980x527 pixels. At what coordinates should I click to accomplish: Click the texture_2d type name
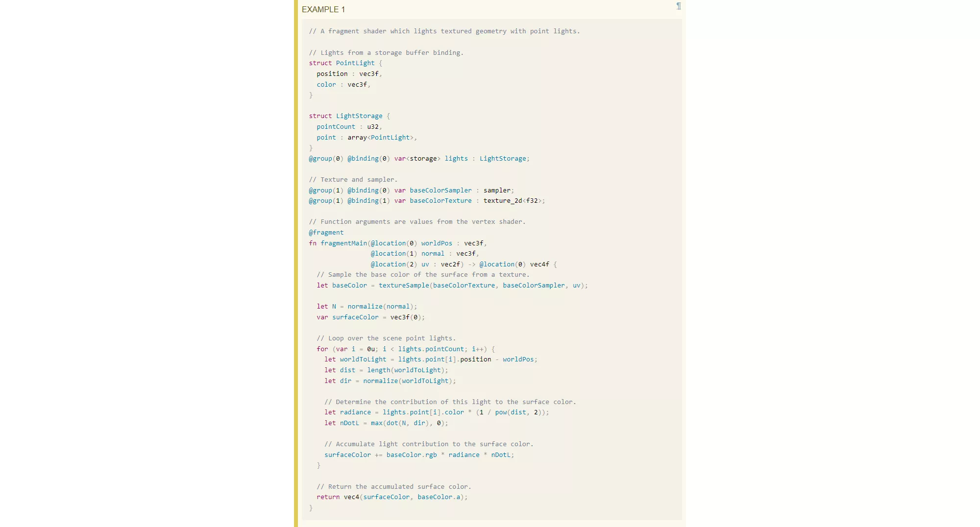pos(502,201)
